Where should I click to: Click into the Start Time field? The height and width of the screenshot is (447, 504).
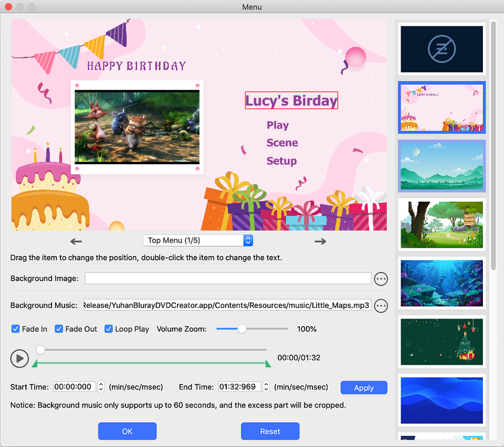pyautogui.click(x=74, y=387)
